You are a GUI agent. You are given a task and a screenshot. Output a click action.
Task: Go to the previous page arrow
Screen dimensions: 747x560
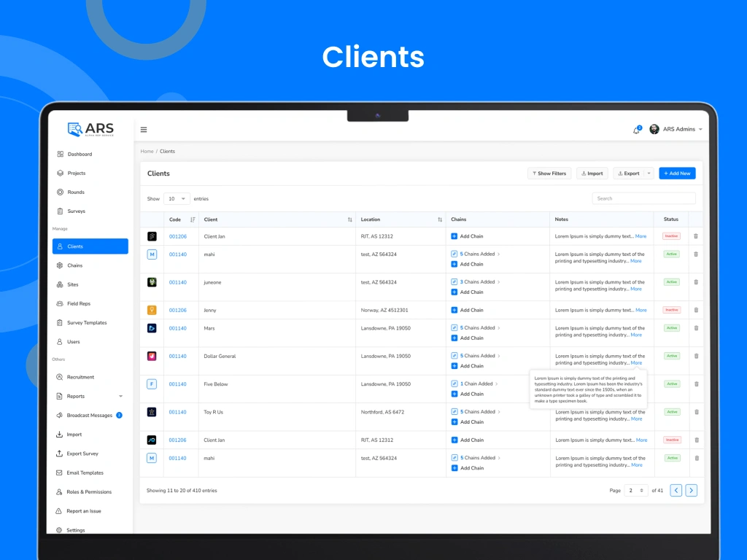click(x=676, y=491)
